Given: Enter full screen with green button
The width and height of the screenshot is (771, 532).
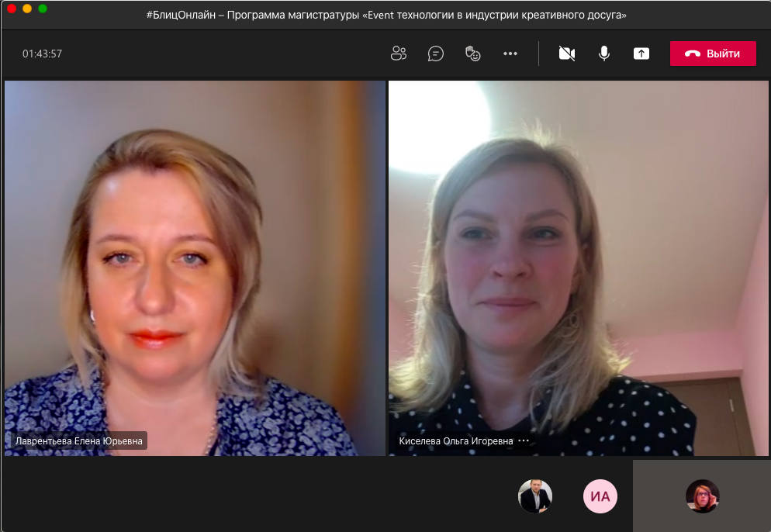Looking at the screenshot, I should coord(43,9).
